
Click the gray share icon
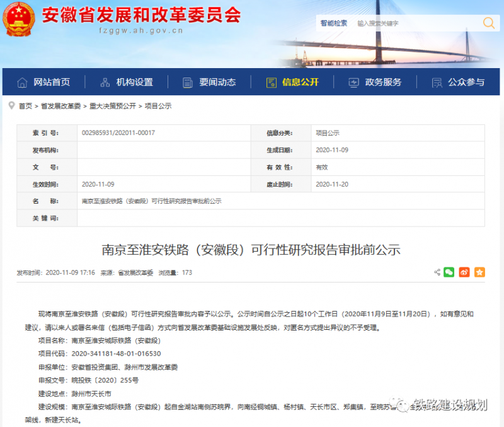[437, 272]
